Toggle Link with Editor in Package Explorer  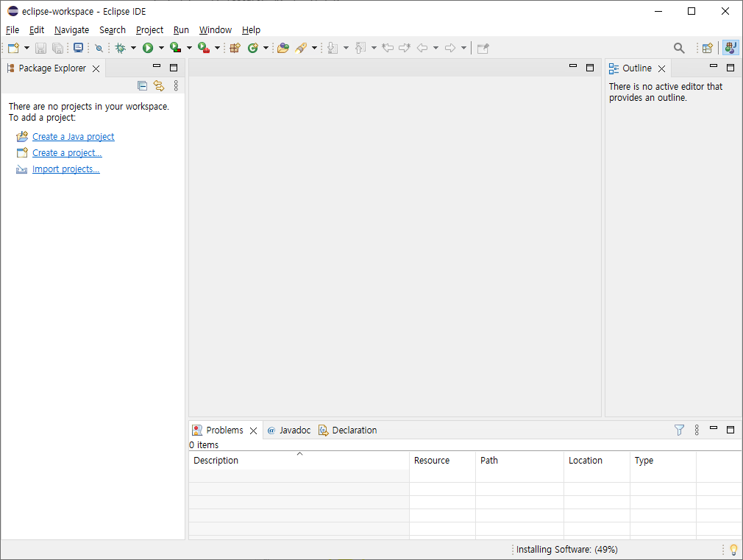click(159, 85)
